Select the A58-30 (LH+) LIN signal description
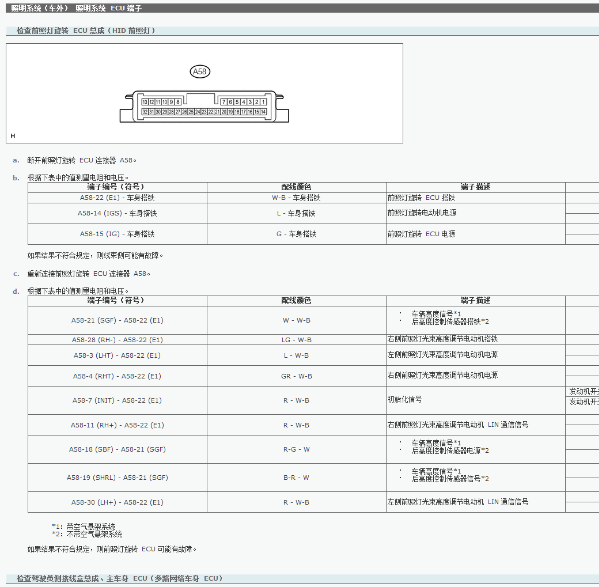Viewport: 599px width, 587px height. pyautogui.click(x=458, y=501)
